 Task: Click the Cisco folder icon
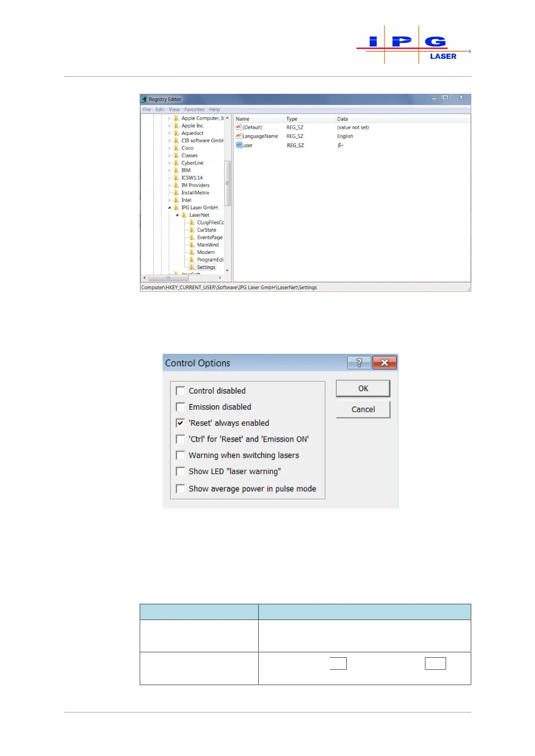click(x=177, y=148)
